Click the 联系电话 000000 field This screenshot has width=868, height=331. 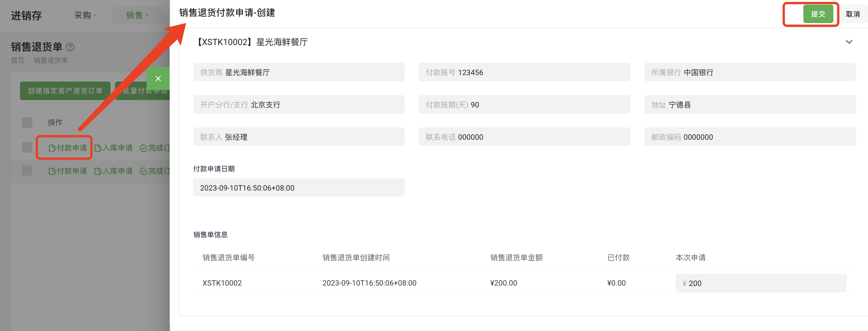(524, 137)
